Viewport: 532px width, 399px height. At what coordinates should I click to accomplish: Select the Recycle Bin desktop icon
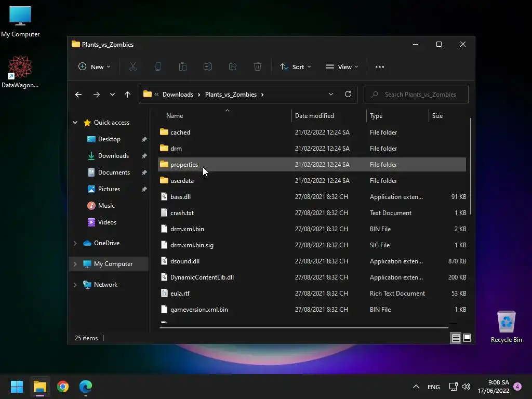coord(506,327)
